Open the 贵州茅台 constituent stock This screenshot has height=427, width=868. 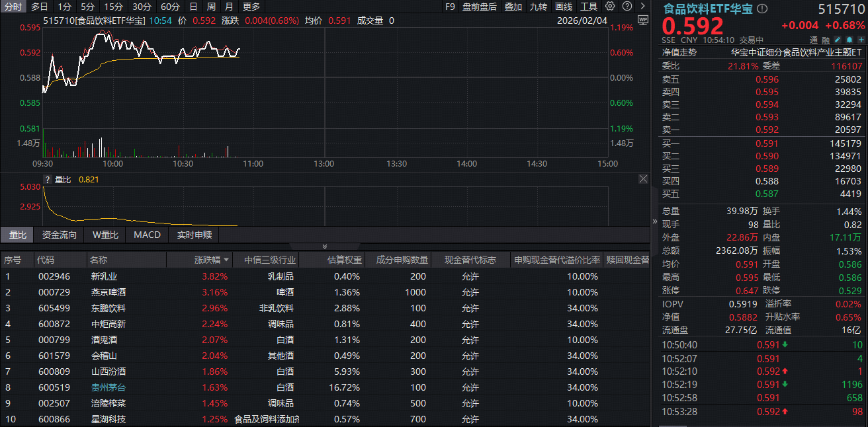point(108,387)
